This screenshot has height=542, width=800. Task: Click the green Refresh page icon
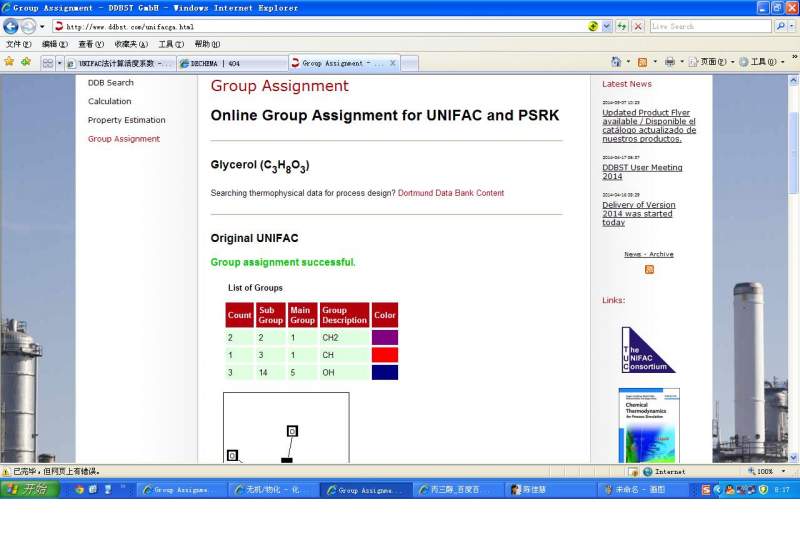click(x=621, y=27)
